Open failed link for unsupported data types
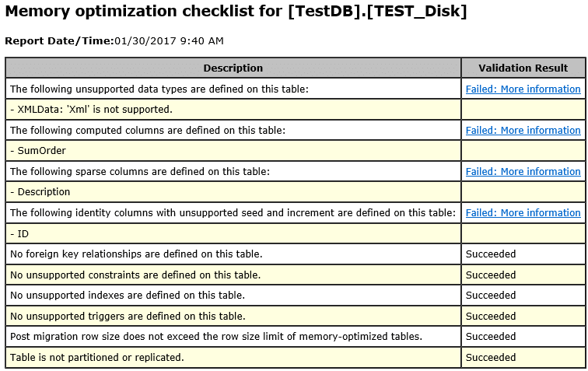Image resolution: width=588 pixels, height=371 pixels. click(x=523, y=89)
